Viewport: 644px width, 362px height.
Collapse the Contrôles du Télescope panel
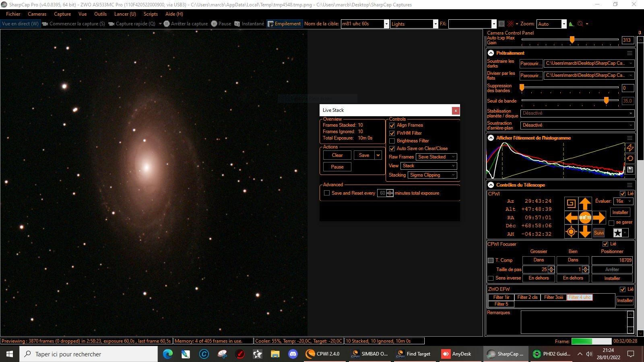click(491, 185)
